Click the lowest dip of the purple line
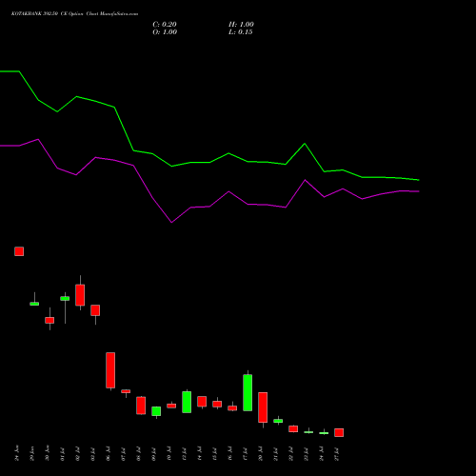This screenshot has height=476, width=476. (x=171, y=222)
